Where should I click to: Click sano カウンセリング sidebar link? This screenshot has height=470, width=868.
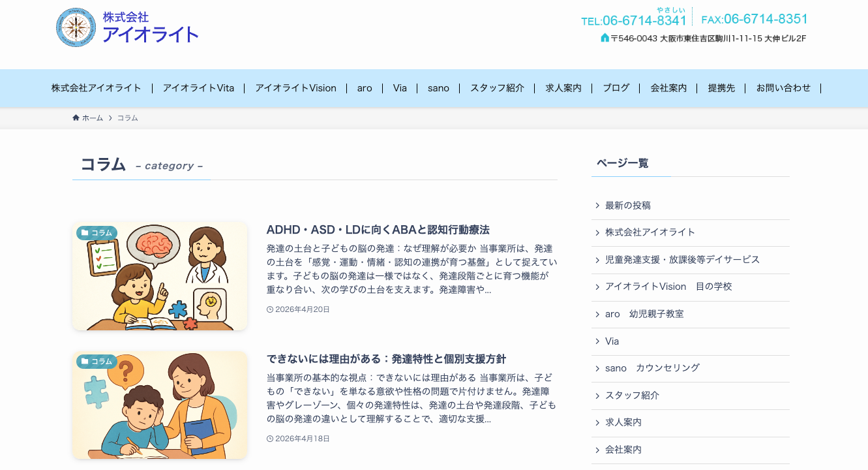point(652,368)
